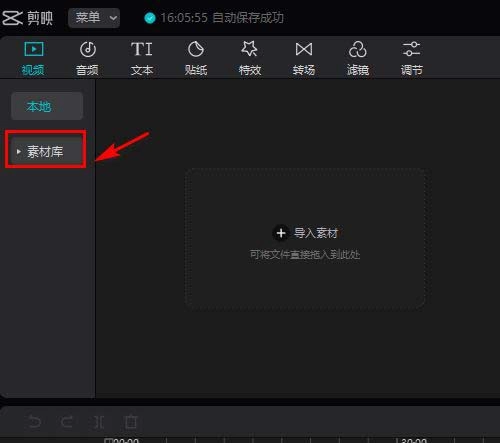Image resolution: width=500 pixels, height=443 pixels.
Task: Open the 滤镜 filters icon
Action: 358,49
